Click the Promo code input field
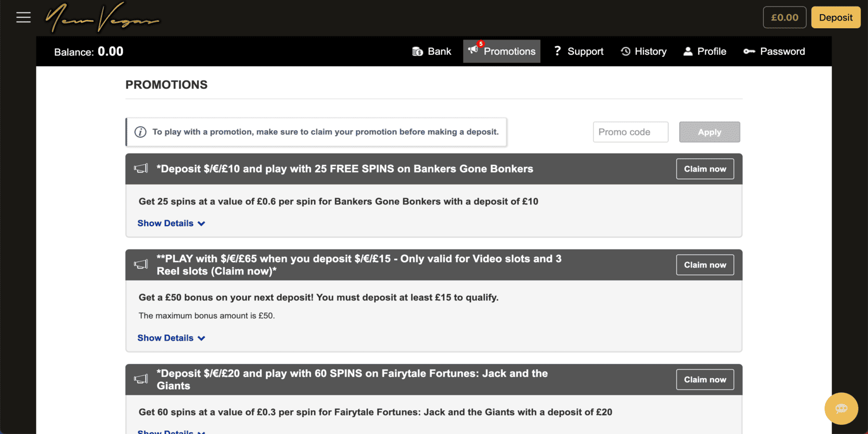Viewport: 868px width, 434px height. pos(630,132)
